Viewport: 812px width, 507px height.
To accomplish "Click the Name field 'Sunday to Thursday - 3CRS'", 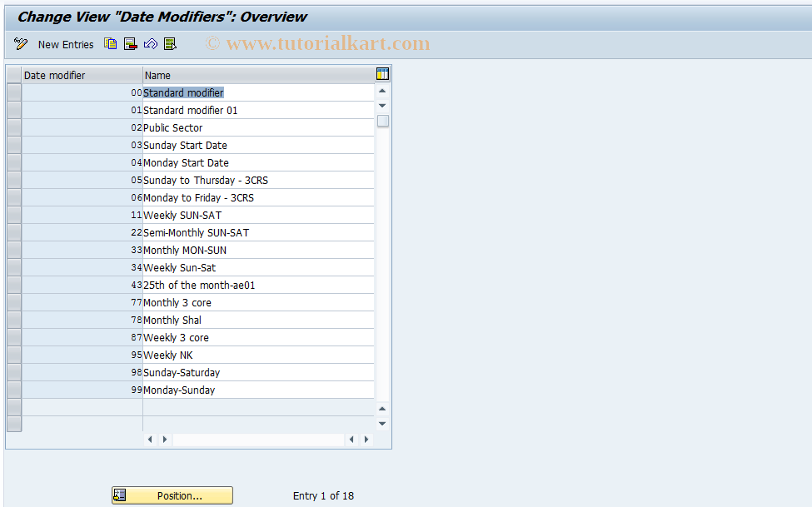I will coord(258,180).
